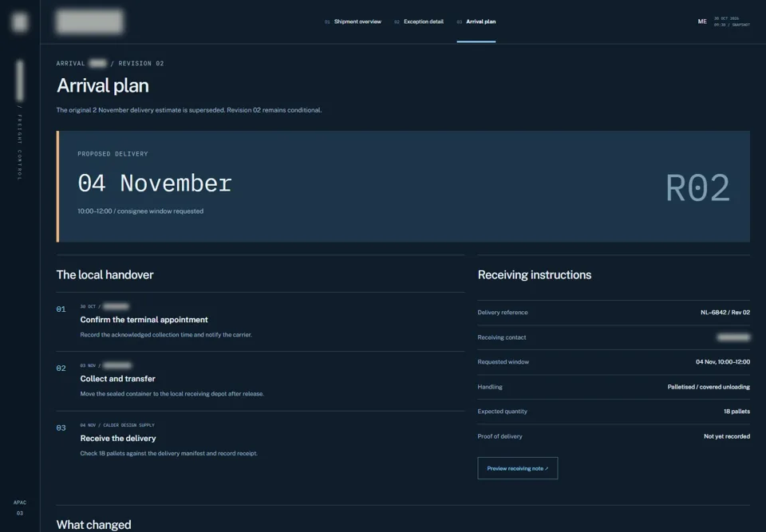Click the 18 pallets expected quantity value
This screenshot has height=532, width=766.
[736, 412]
